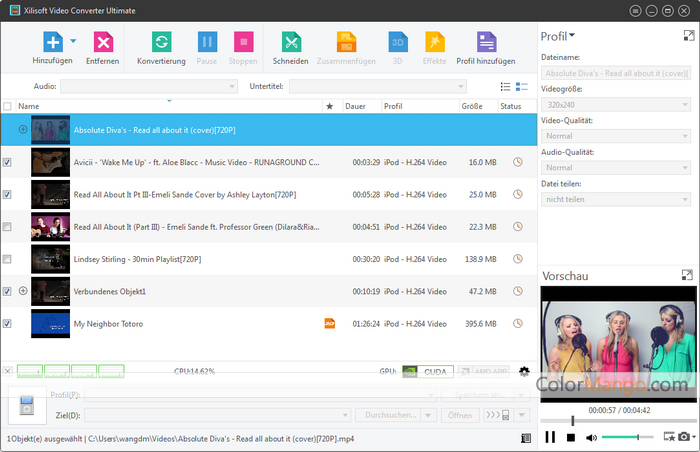This screenshot has height=452, width=700.
Task: Open the Audio-Qualität dropdown
Action: tap(616, 167)
